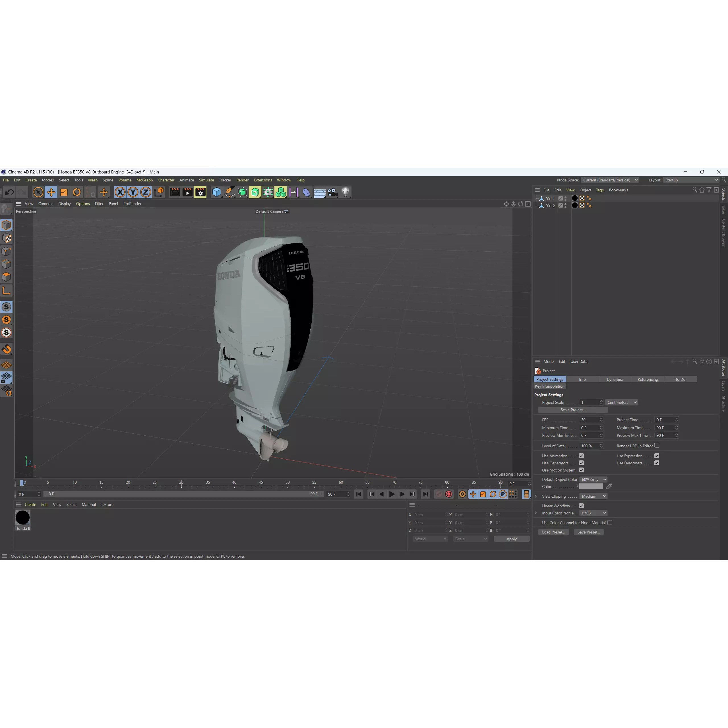Change Default Object Color from 60% Gray

point(593,479)
